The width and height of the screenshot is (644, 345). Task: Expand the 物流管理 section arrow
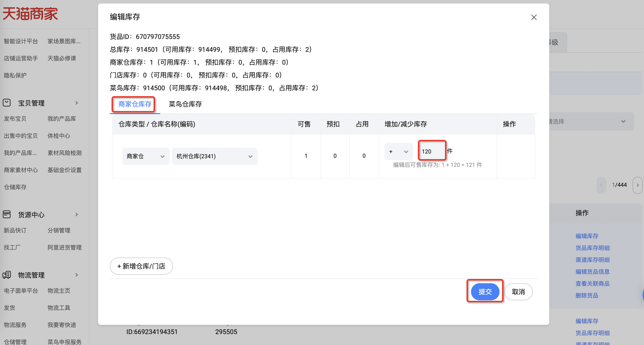(x=77, y=275)
